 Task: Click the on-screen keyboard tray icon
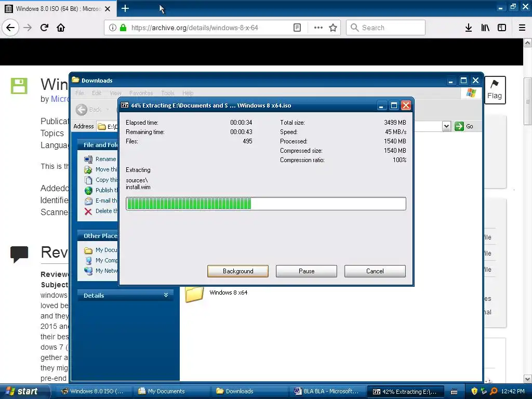(x=454, y=392)
